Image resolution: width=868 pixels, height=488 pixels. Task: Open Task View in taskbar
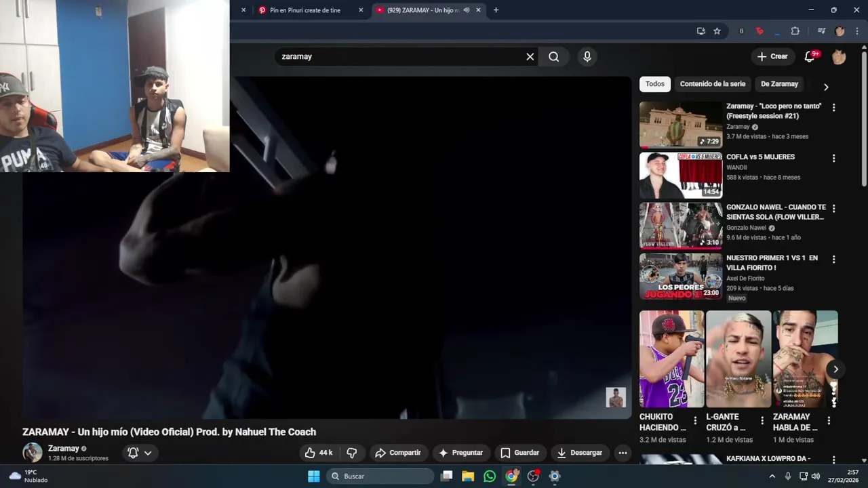click(x=446, y=476)
